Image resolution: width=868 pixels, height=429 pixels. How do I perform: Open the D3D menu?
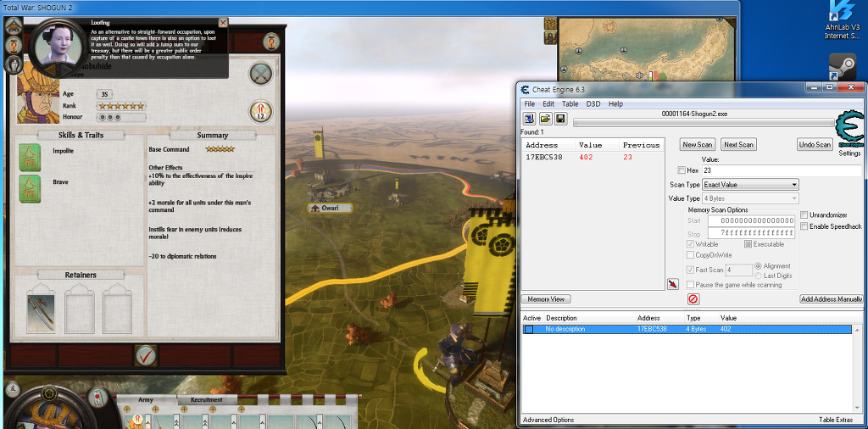coord(593,103)
